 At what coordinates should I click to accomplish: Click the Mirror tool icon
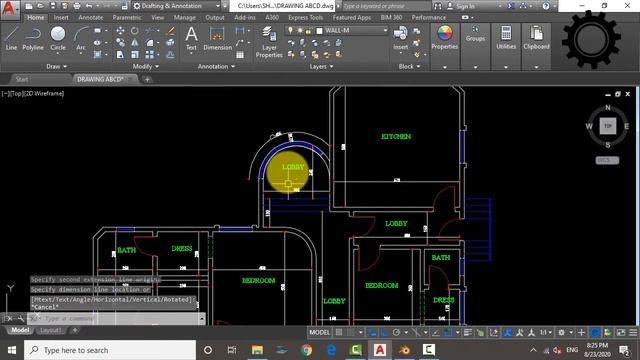pos(135,42)
